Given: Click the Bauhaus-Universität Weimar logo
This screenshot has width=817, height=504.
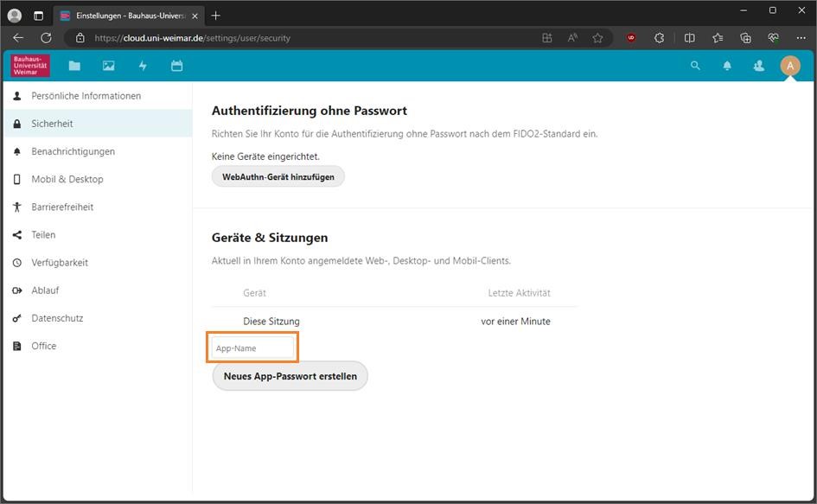Looking at the screenshot, I should (31, 66).
